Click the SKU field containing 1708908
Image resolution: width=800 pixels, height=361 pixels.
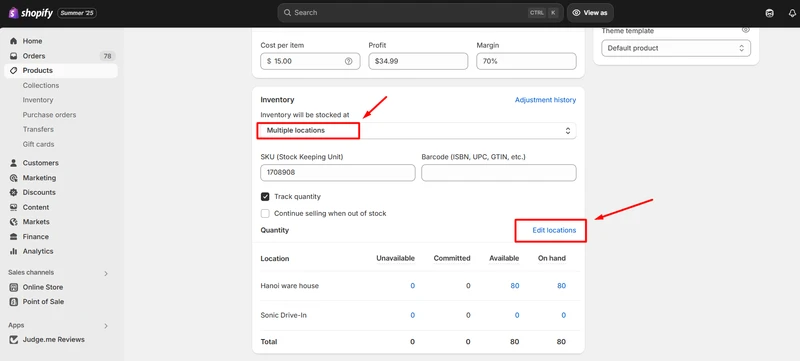point(338,173)
